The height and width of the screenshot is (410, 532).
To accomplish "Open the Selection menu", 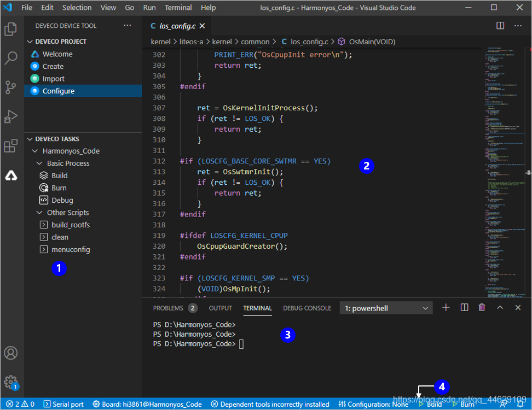I will [77, 8].
